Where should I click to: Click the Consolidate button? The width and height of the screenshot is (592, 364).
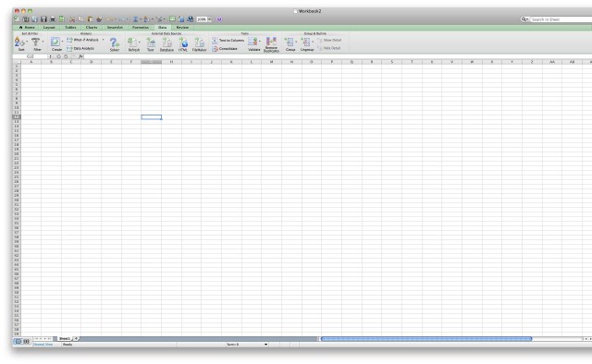[225, 49]
